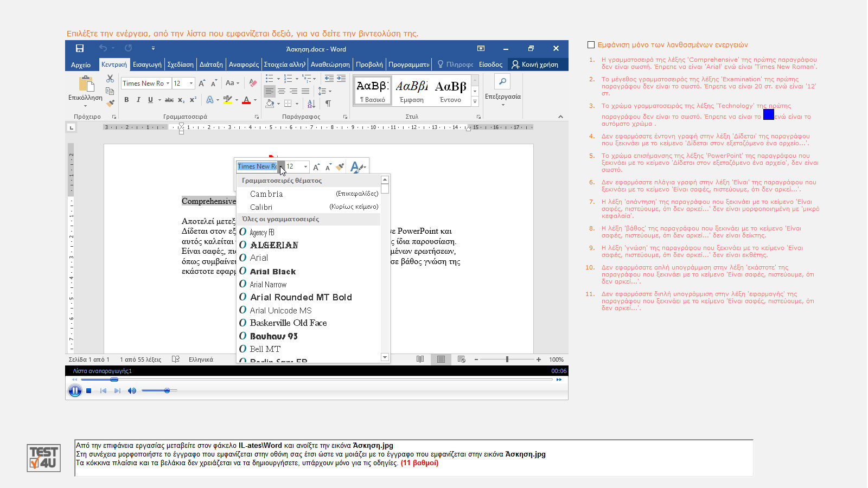
Task: Click the Copy icon under the scissors
Action: (x=110, y=91)
